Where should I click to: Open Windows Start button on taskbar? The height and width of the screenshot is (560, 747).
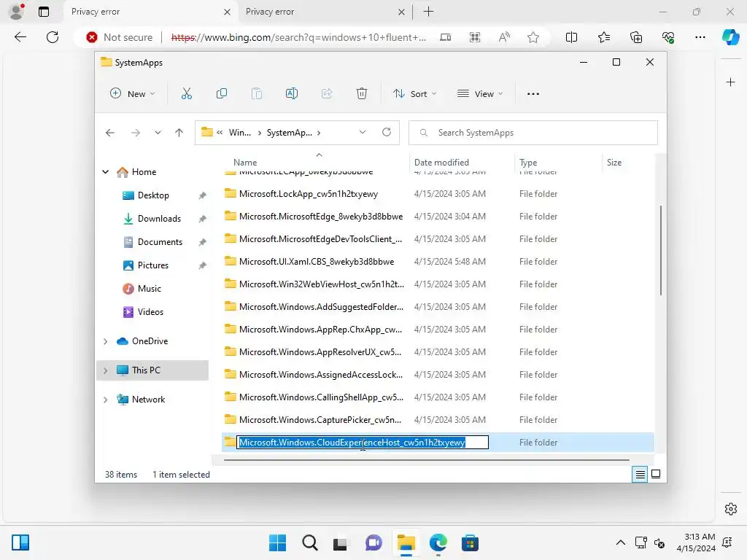pyautogui.click(x=277, y=542)
